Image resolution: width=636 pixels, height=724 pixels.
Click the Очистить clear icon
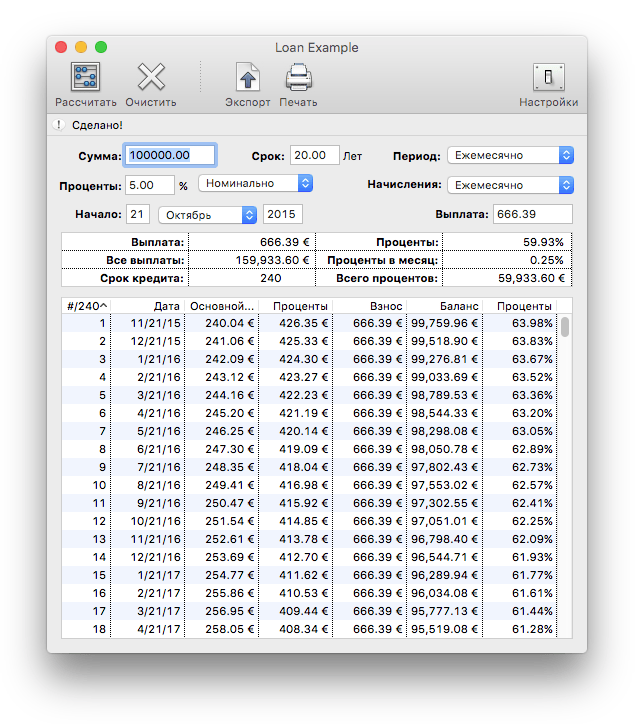point(151,78)
